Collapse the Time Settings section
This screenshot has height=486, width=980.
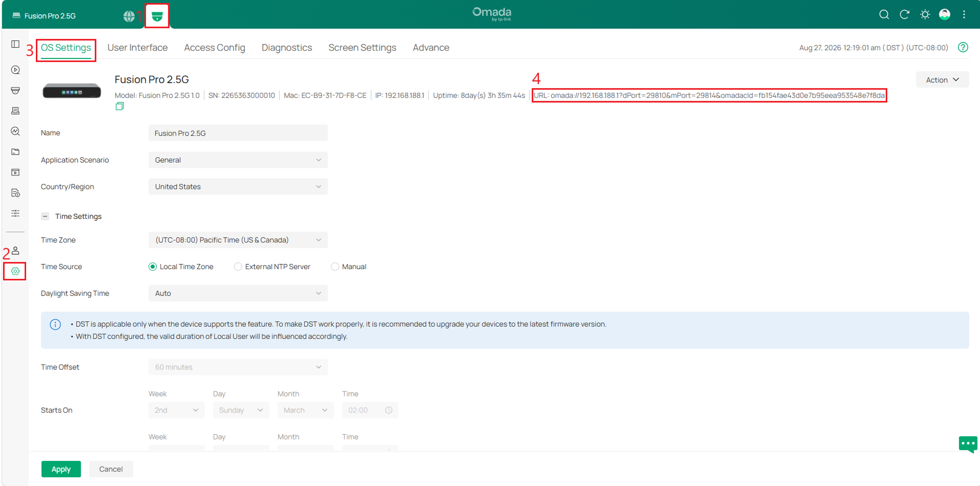pyautogui.click(x=45, y=216)
